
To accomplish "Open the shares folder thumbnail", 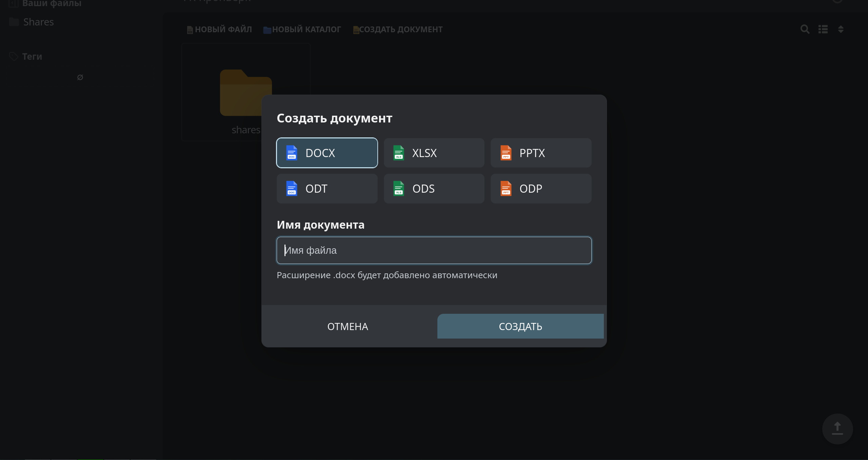I will coord(246,92).
